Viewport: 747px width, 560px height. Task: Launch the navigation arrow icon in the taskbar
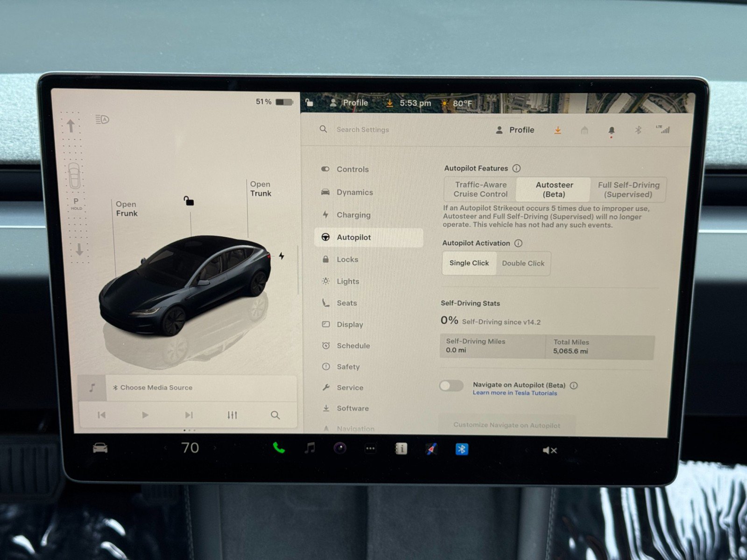coord(430,449)
